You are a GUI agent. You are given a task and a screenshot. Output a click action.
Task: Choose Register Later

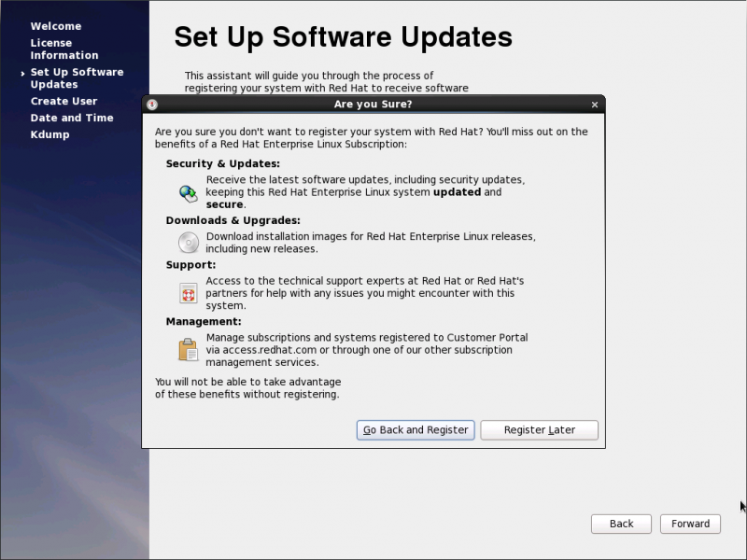[x=539, y=430]
